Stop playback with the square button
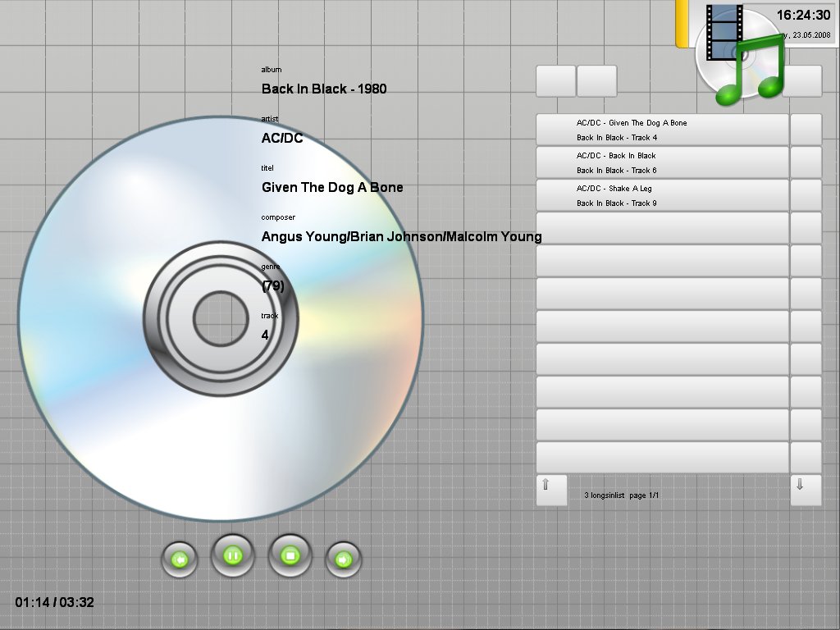Viewport: 840px width, 630px height. 290,555
